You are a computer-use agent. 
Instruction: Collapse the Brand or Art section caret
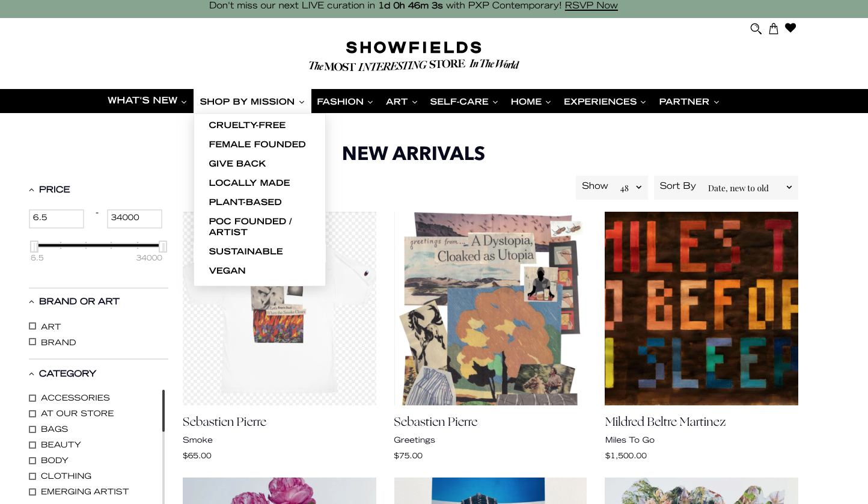[x=32, y=302]
